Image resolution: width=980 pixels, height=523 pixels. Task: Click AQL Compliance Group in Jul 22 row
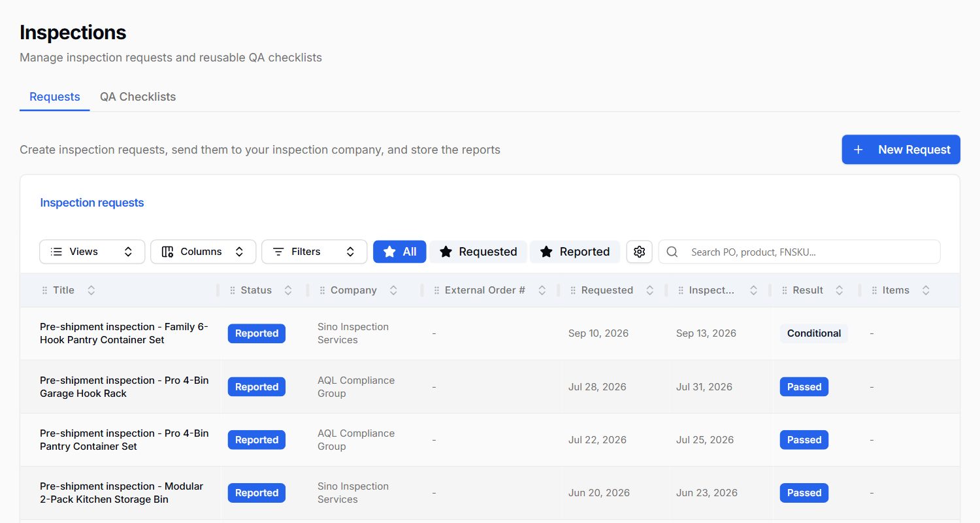356,440
